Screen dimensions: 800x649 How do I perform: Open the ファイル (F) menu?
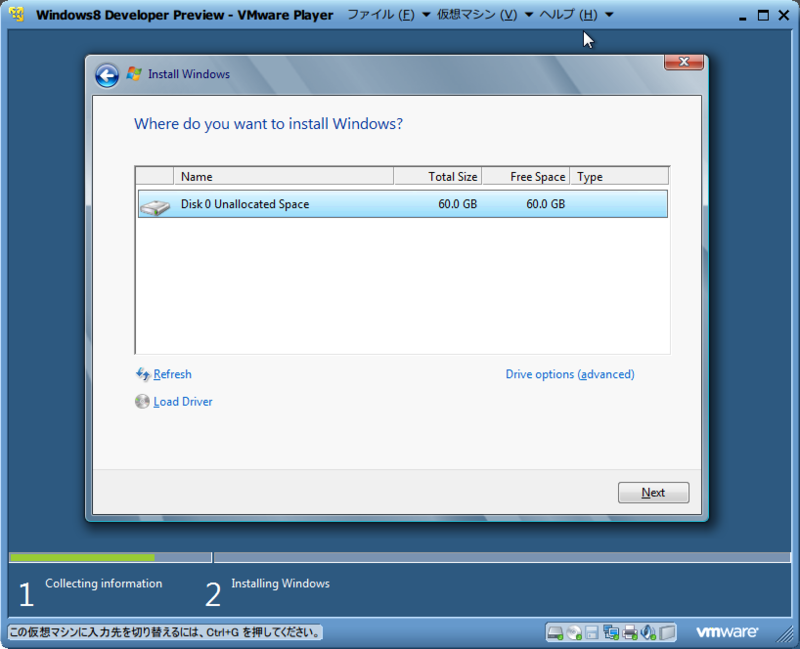pos(381,15)
